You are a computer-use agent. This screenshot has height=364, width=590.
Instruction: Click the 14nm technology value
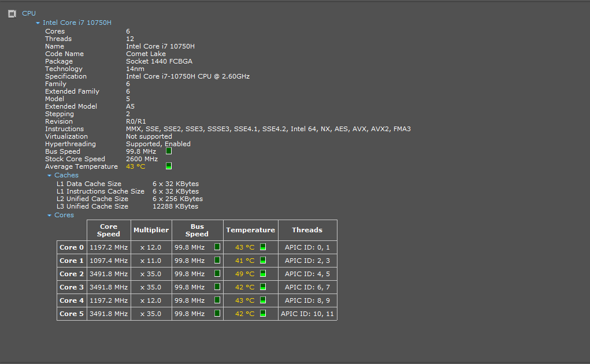pyautogui.click(x=135, y=69)
